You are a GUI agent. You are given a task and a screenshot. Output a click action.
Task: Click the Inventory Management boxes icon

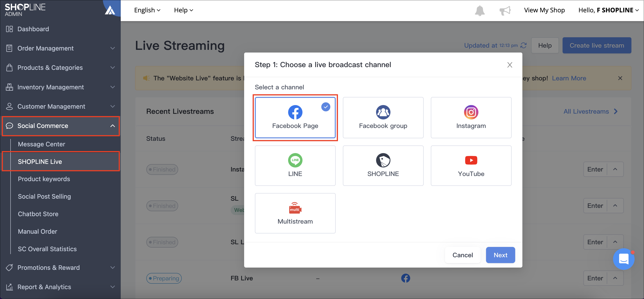click(x=9, y=87)
